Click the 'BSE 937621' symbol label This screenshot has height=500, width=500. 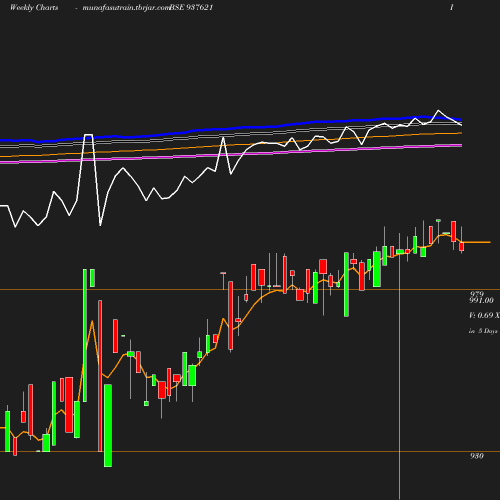point(191,7)
